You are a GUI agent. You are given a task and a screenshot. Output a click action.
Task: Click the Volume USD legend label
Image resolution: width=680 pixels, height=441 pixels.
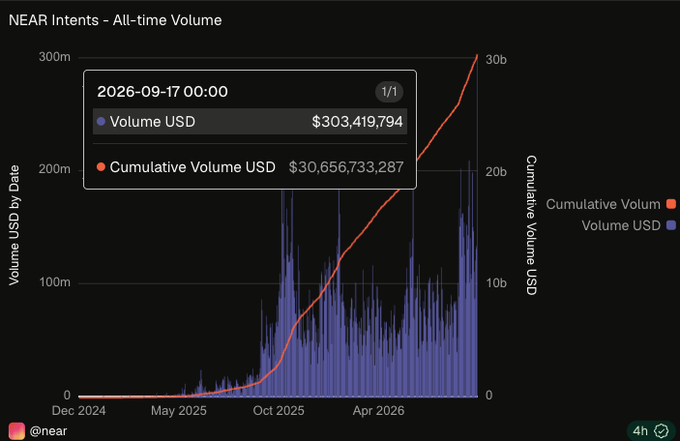click(621, 225)
